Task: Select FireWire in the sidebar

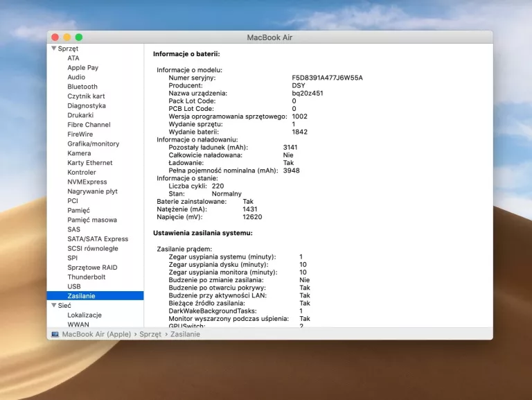Action: pyautogui.click(x=80, y=134)
